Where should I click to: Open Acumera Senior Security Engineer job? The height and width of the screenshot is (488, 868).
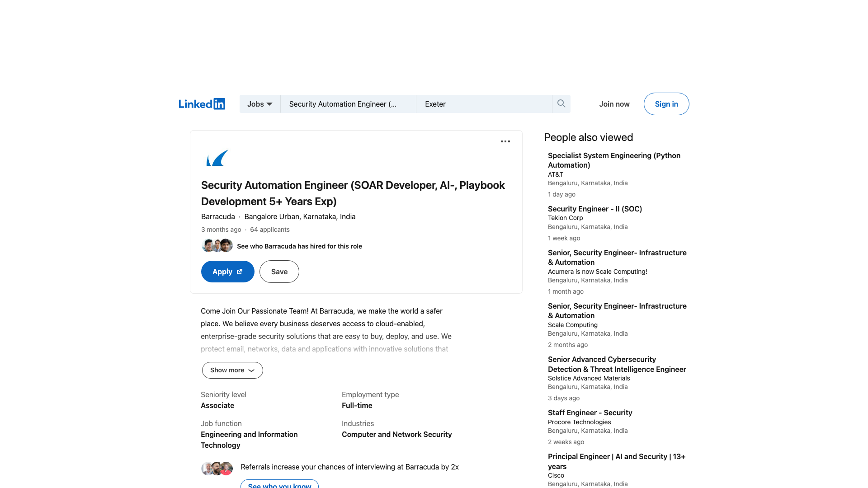point(617,257)
